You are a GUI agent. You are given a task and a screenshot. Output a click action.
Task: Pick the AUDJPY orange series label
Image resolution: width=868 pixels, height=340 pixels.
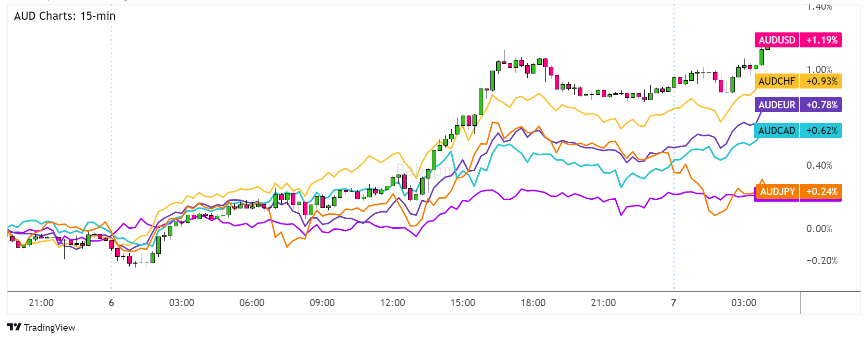tap(777, 192)
